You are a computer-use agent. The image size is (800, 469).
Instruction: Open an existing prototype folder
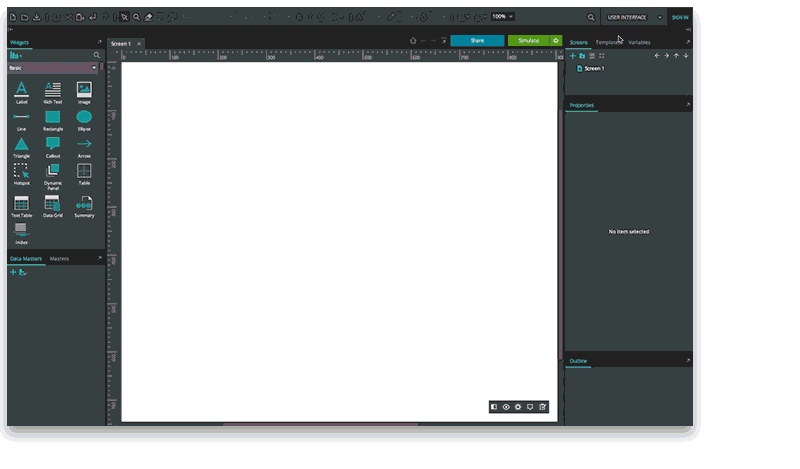click(24, 17)
